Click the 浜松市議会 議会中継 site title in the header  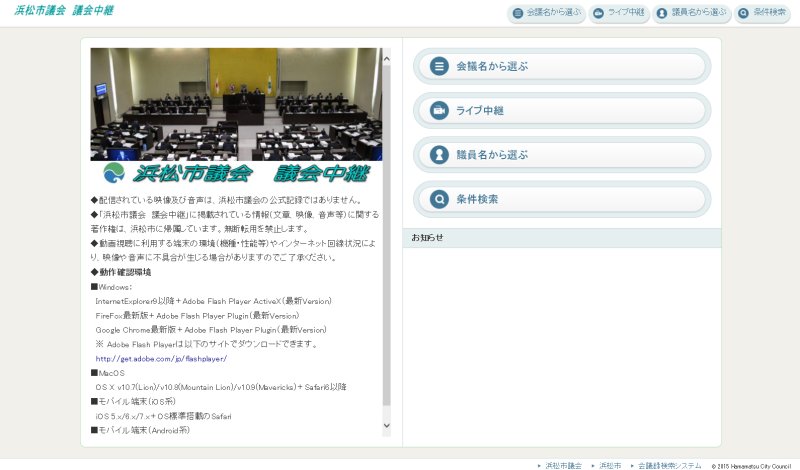point(64,10)
